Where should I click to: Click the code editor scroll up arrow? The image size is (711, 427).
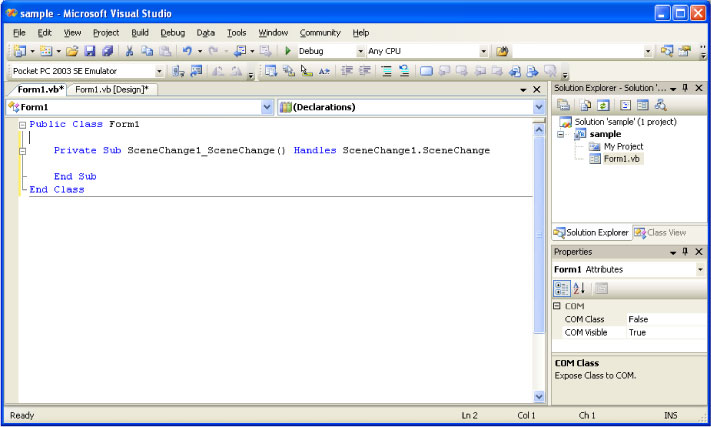[x=539, y=130]
